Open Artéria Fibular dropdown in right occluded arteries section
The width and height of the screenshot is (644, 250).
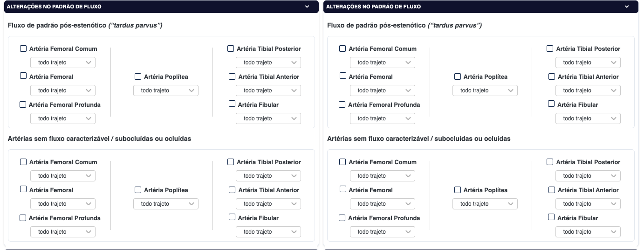(x=588, y=232)
